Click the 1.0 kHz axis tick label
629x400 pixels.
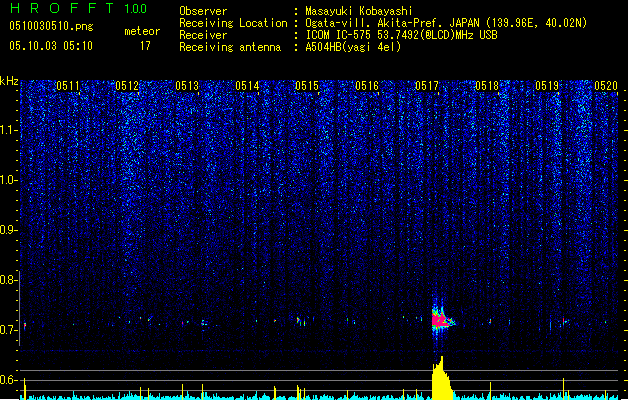tap(8, 180)
